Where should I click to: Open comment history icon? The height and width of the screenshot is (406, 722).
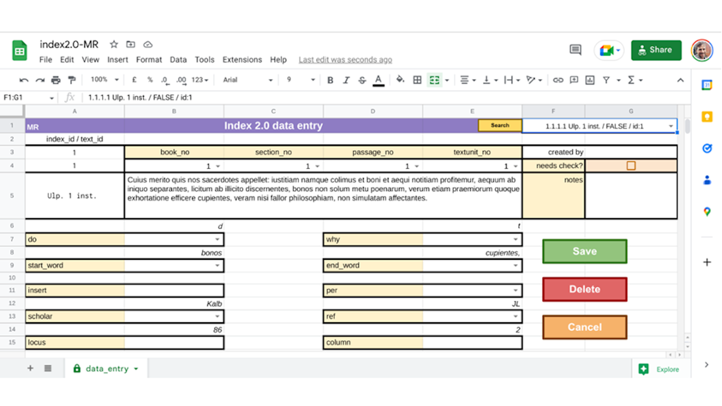pyautogui.click(x=575, y=50)
